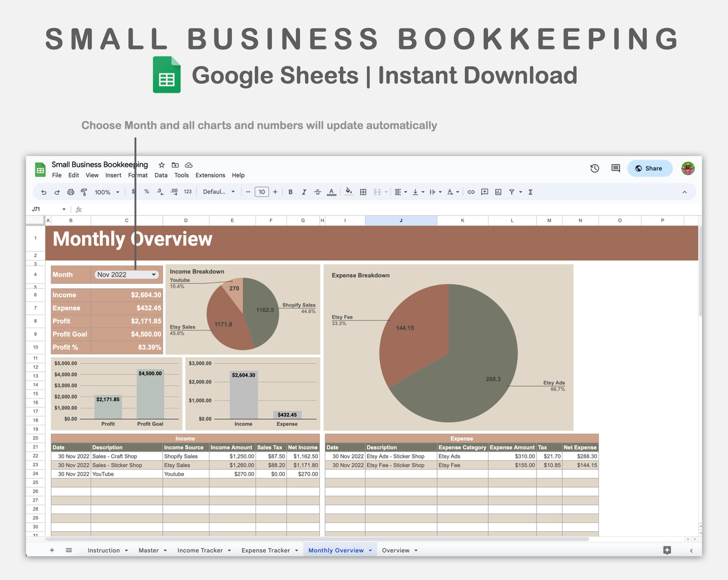Open the fill color picker
Screen dimensions: 728x580
pyautogui.click(x=349, y=192)
